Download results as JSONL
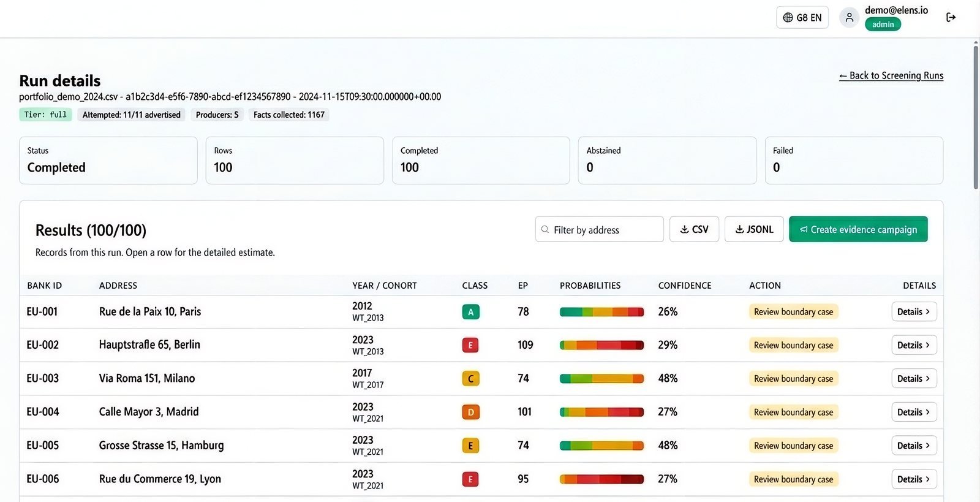The width and height of the screenshot is (980, 502). pos(754,229)
